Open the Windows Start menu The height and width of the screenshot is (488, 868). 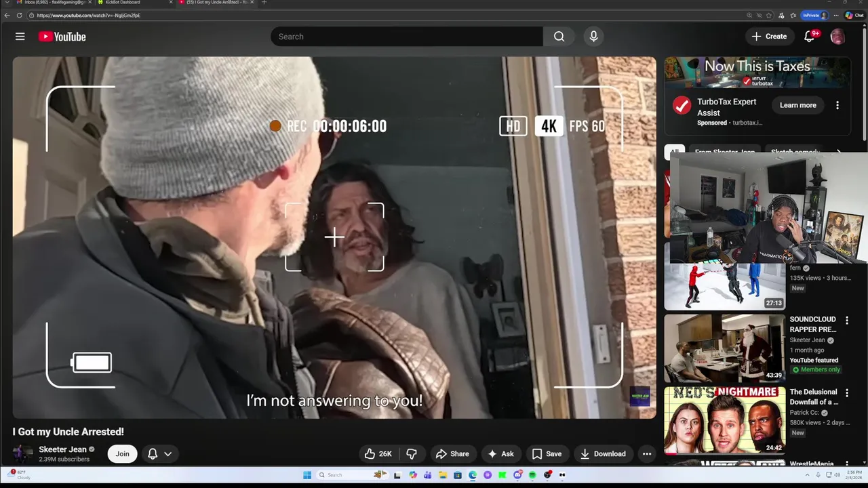coord(307,475)
